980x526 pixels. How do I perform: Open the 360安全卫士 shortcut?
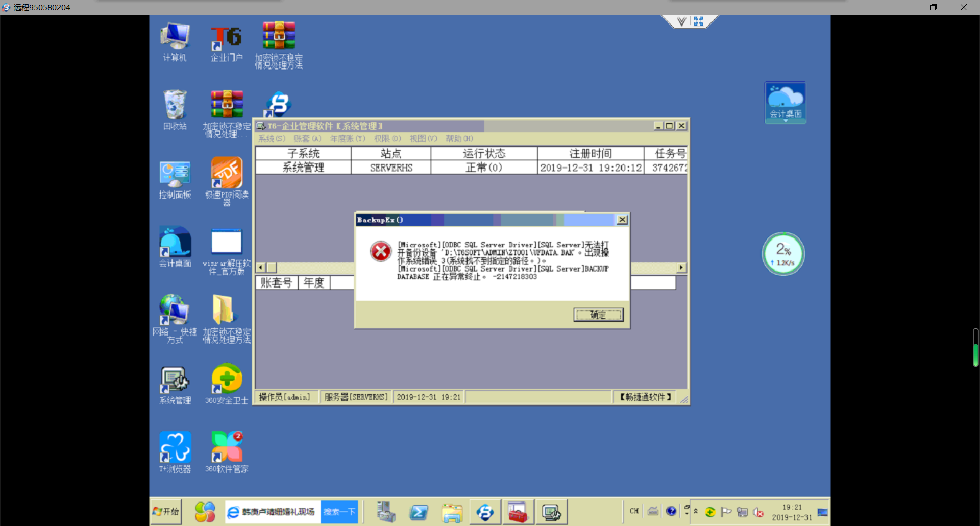[x=227, y=384]
